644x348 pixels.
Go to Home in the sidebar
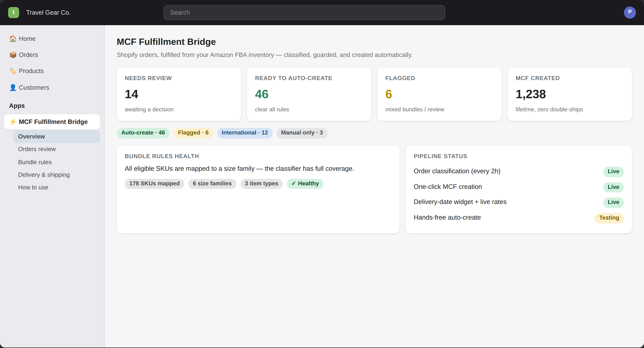click(x=52, y=39)
